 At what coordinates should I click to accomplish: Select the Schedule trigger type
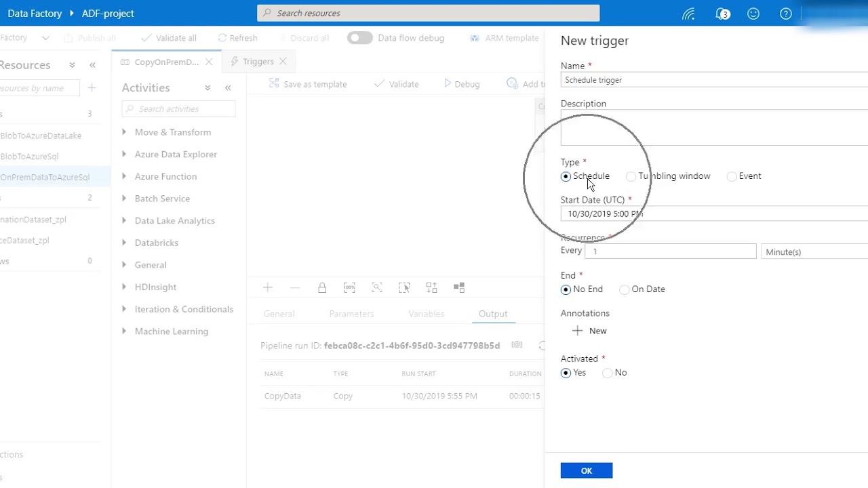coord(566,176)
